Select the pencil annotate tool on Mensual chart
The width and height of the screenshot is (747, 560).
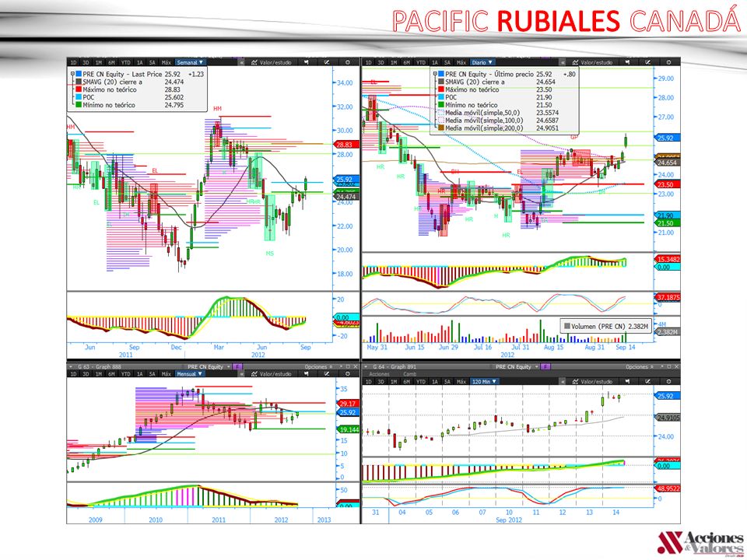[326, 374]
